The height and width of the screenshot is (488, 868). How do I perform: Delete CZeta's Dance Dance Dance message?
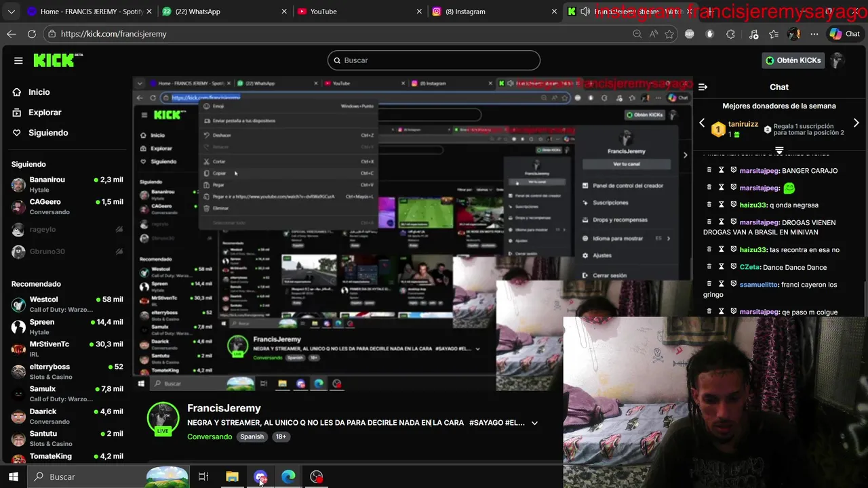[x=709, y=267]
